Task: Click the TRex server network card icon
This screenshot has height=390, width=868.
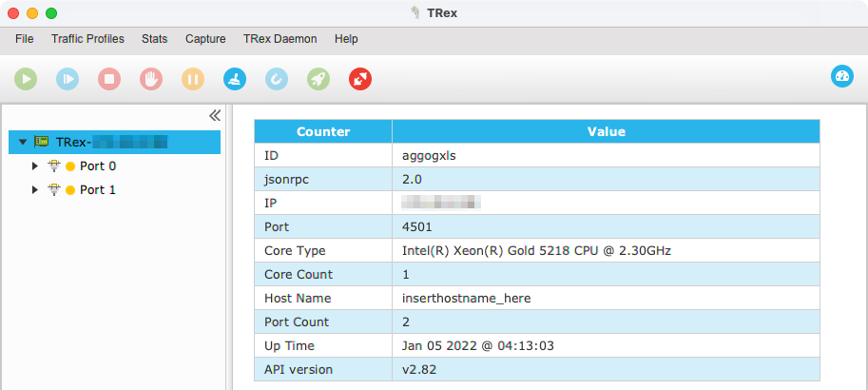Action: (x=41, y=142)
